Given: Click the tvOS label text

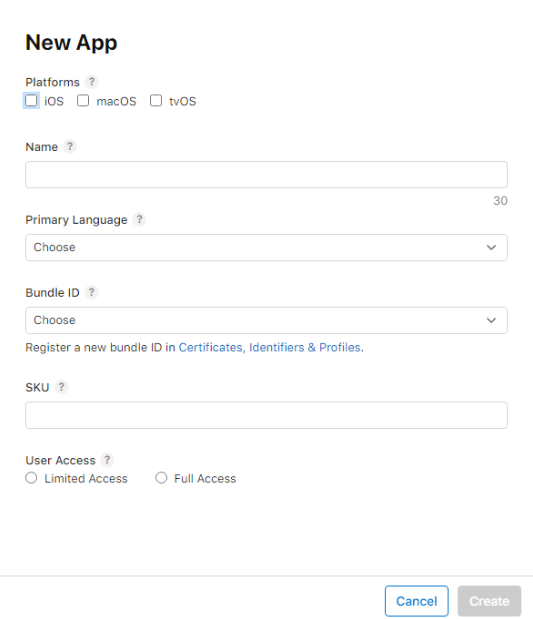Looking at the screenshot, I should coord(182,101).
